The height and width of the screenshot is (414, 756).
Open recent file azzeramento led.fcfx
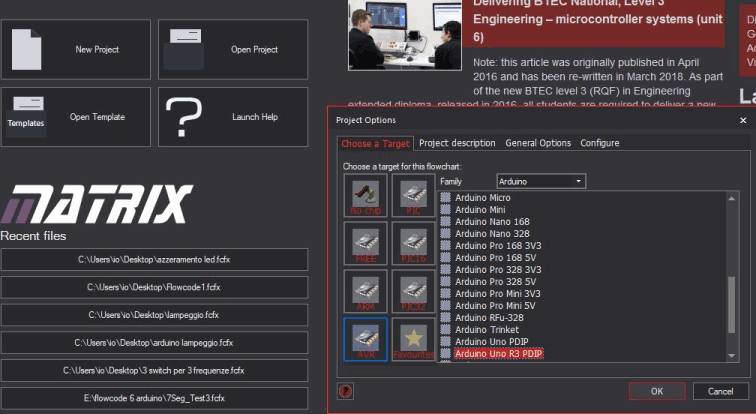click(x=154, y=259)
